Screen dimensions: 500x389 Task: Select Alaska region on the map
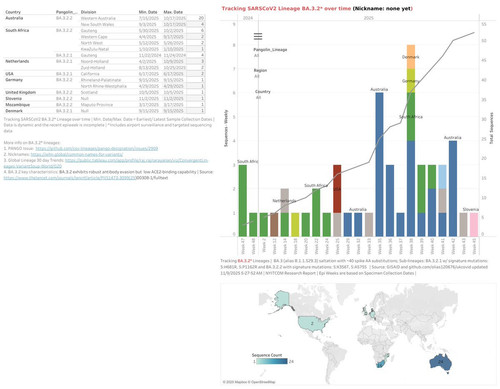point(281,299)
